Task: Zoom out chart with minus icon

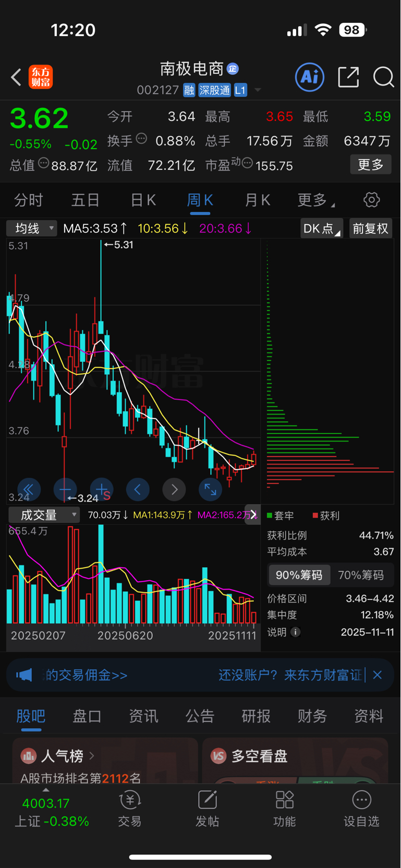Action: tap(65, 490)
